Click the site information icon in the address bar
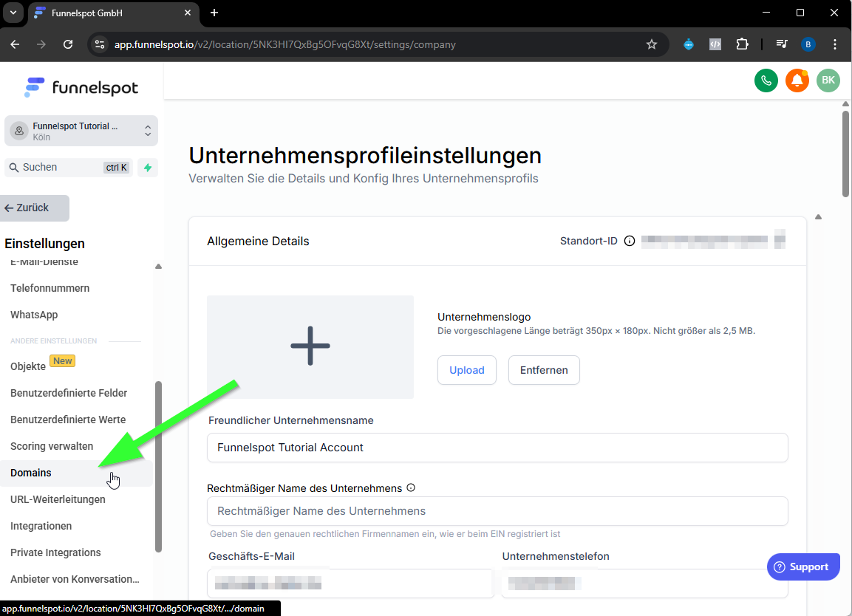 [x=100, y=44]
